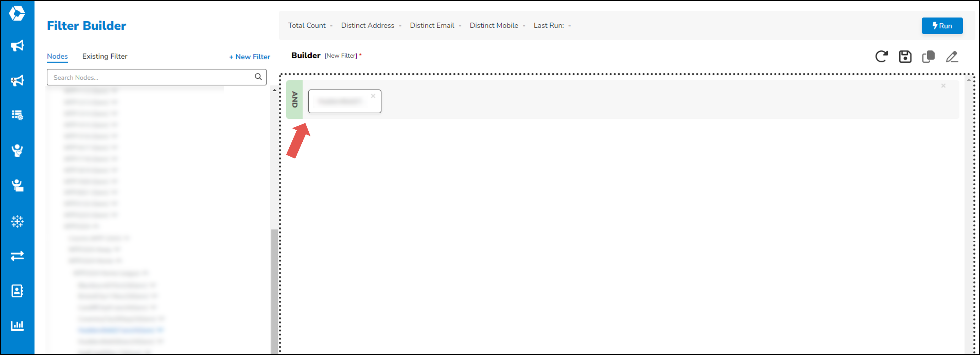Click the copy filter icon
The height and width of the screenshot is (355, 980).
point(928,57)
